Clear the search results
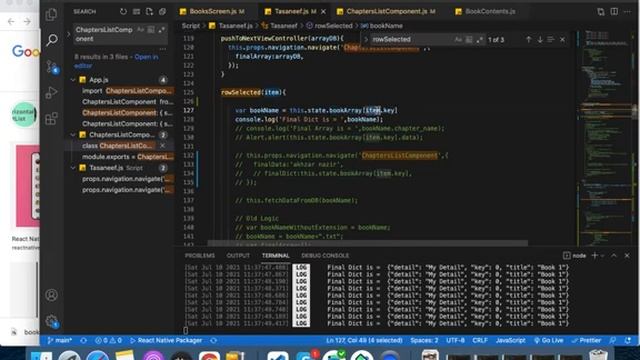 click(x=136, y=11)
